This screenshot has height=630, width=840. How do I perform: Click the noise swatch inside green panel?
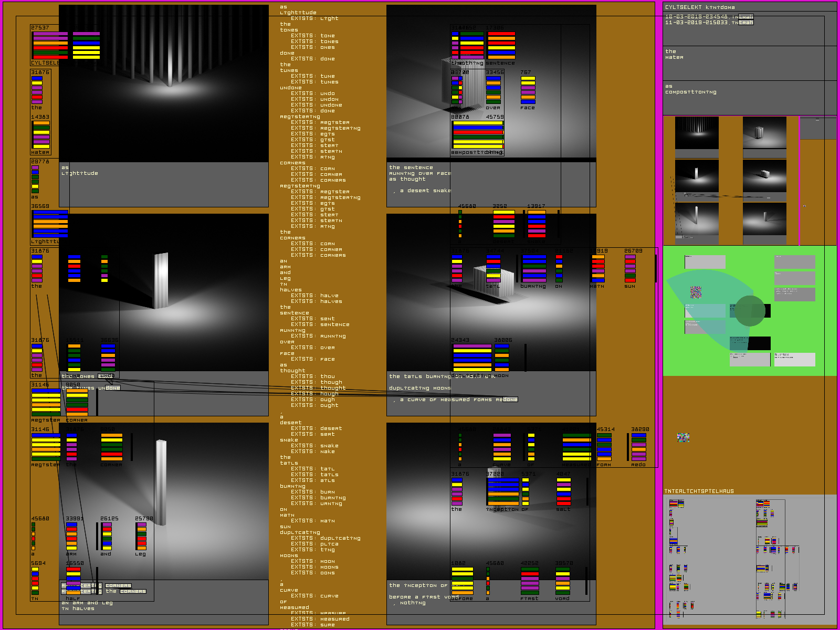point(696,292)
